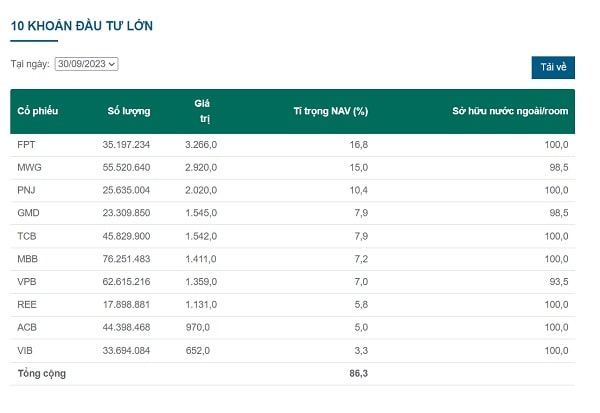Click the value 2.920,0 for MWG
This screenshot has width=600, height=413.
[201, 167]
